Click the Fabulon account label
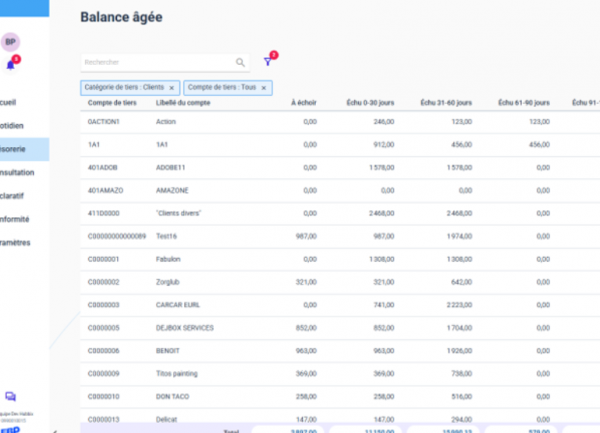The image size is (600, 433). click(168, 259)
